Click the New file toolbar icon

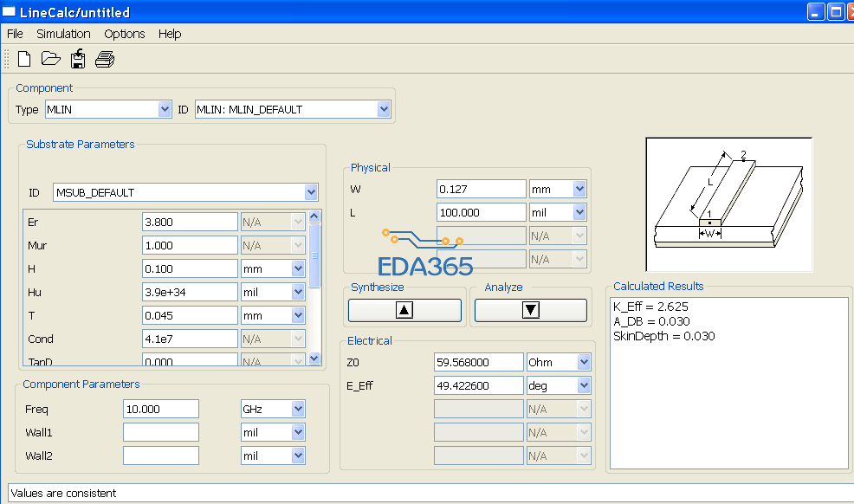click(x=24, y=59)
